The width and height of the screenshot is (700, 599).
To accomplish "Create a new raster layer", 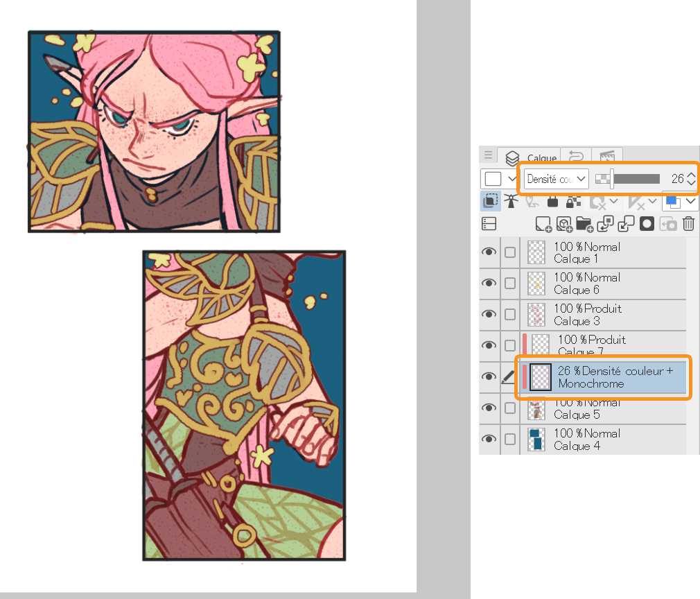I will pos(543,224).
